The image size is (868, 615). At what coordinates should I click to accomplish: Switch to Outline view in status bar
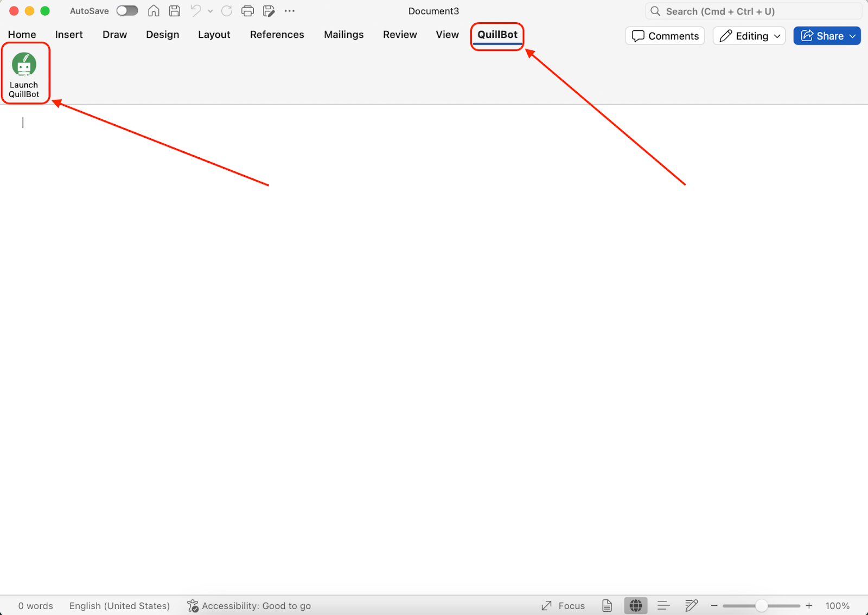[663, 606]
